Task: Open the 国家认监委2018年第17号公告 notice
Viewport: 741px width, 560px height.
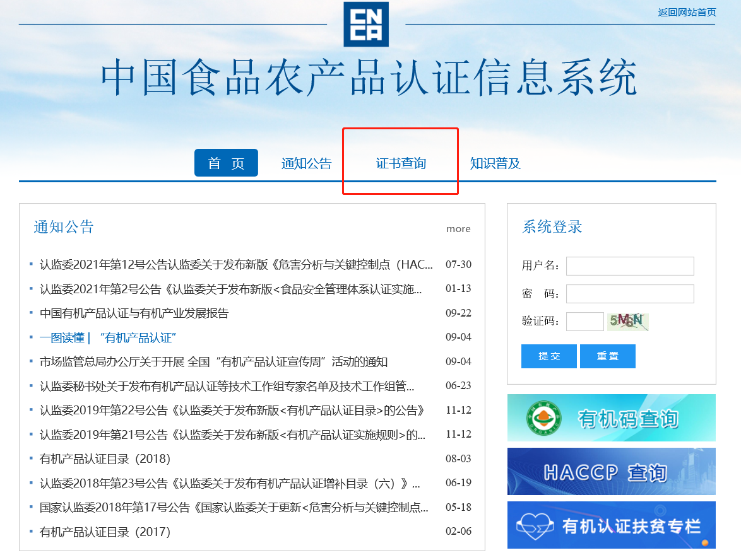Action: click(x=234, y=508)
